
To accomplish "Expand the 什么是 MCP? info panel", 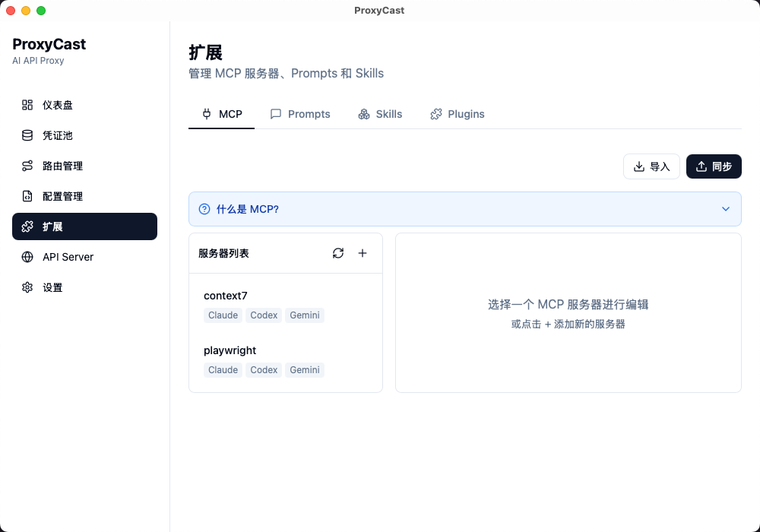I will (x=465, y=208).
